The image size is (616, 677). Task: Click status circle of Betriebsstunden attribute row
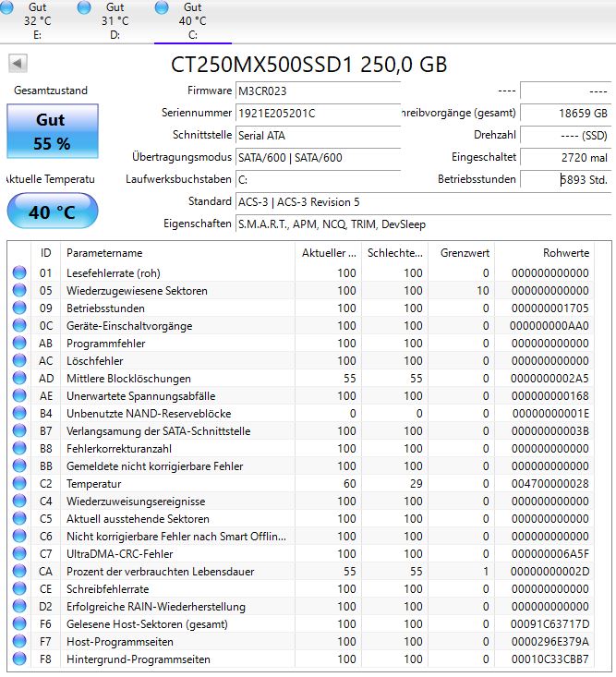(x=19, y=308)
